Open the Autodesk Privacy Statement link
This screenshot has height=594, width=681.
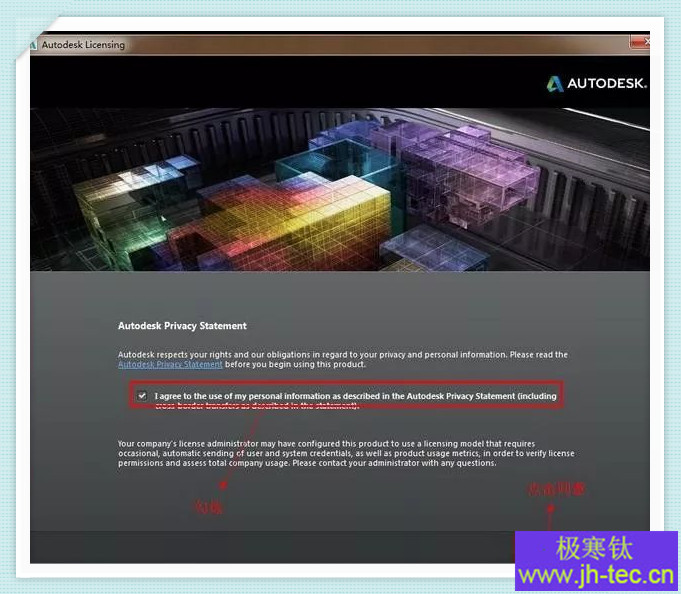[x=170, y=364]
